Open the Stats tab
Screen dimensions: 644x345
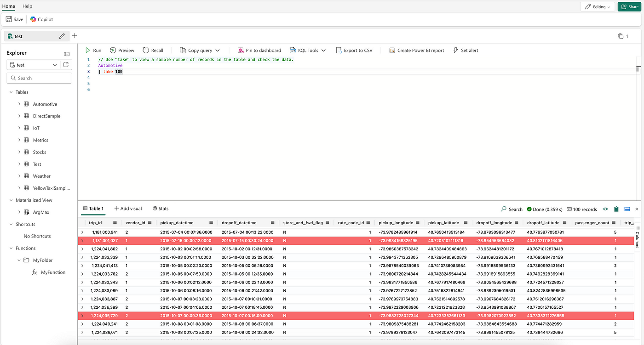point(161,209)
